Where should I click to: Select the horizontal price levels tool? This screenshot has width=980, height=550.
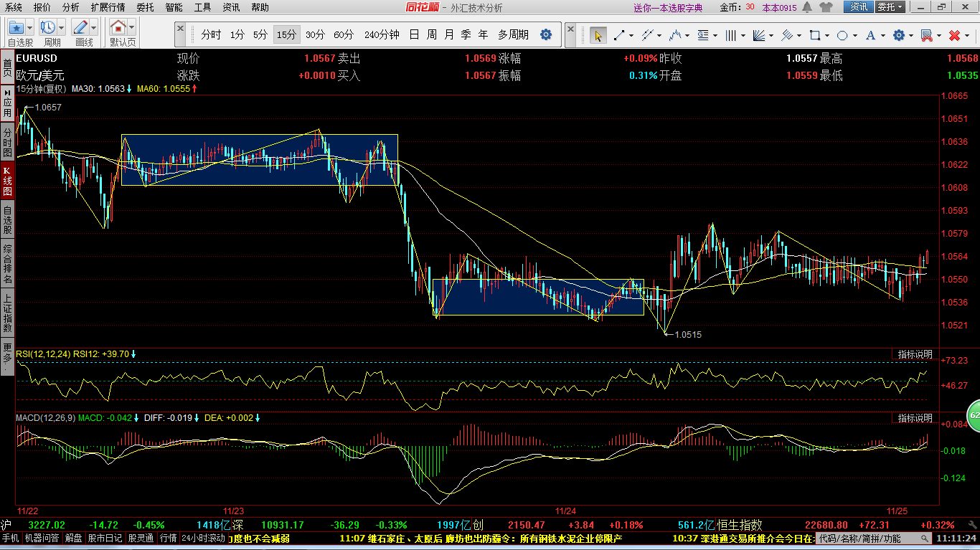point(703,35)
